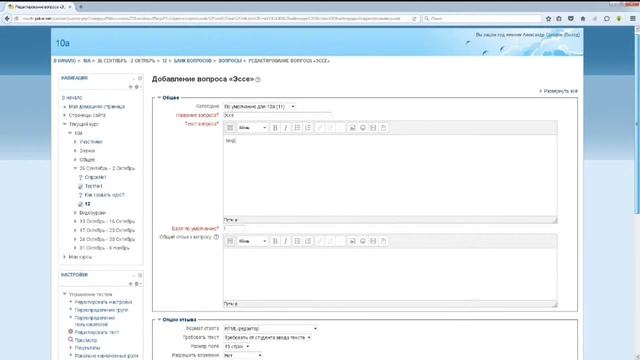This screenshot has height=360, width=640.
Task: Open Редактировать настройки in settings block
Action: (x=103, y=302)
